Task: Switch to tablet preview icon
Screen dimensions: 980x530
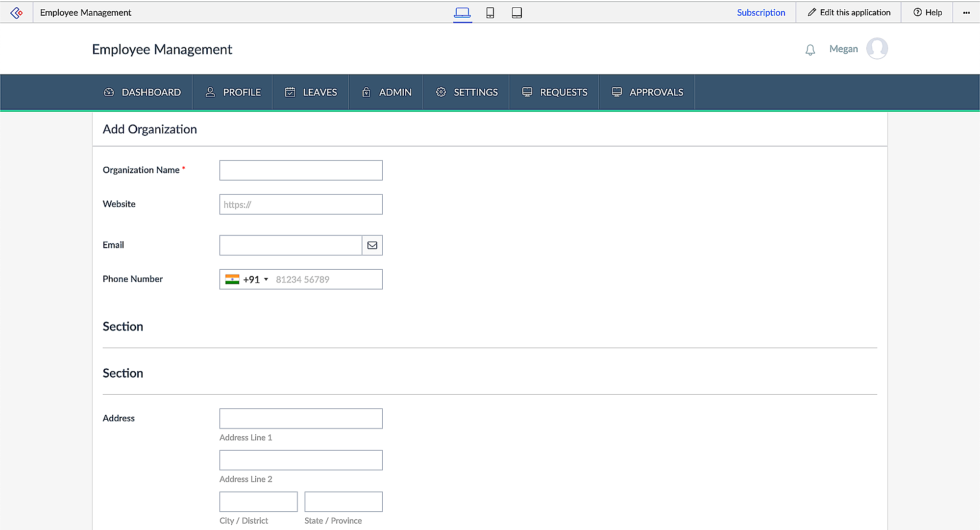Action: coord(516,13)
